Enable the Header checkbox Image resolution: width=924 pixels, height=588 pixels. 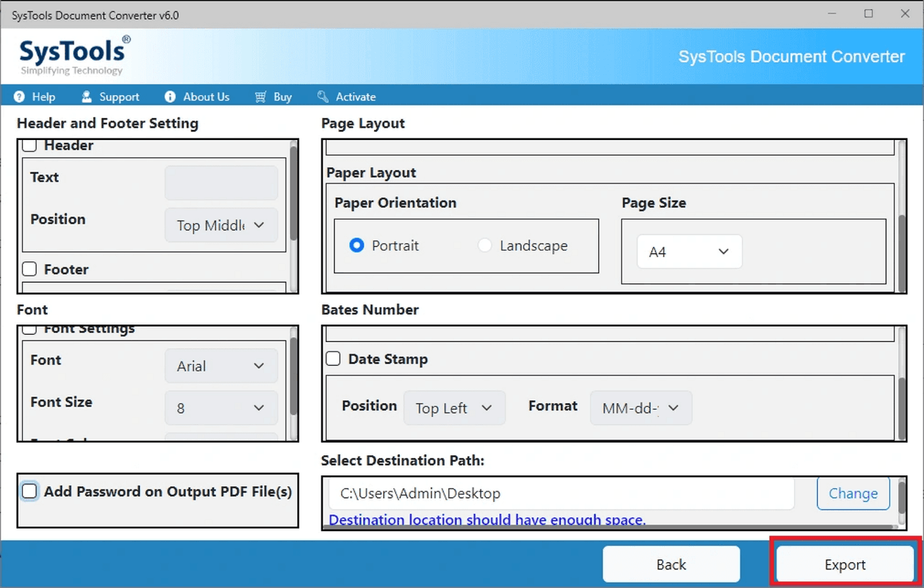(x=30, y=144)
